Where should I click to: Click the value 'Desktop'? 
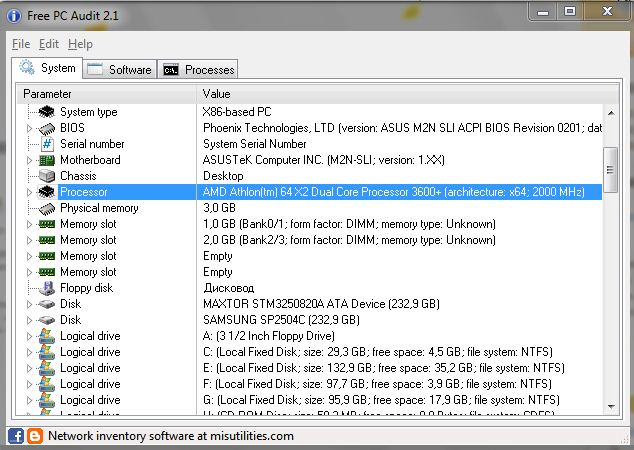point(223,176)
